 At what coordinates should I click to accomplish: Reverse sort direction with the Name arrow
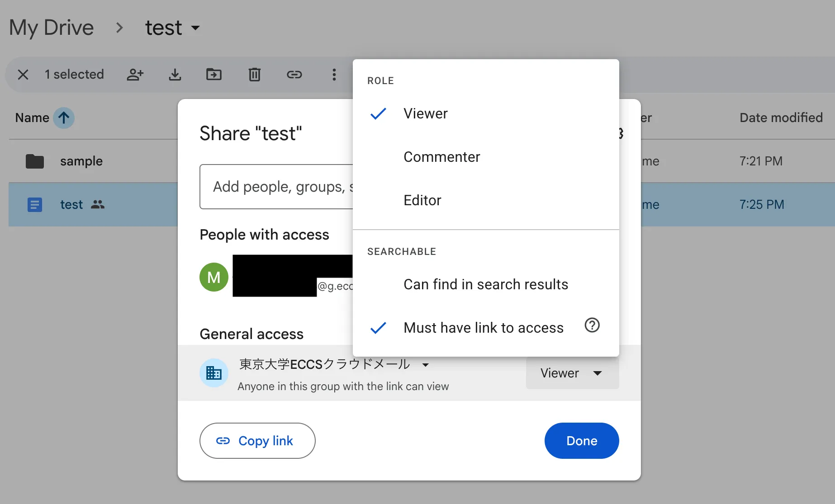pyautogui.click(x=64, y=118)
